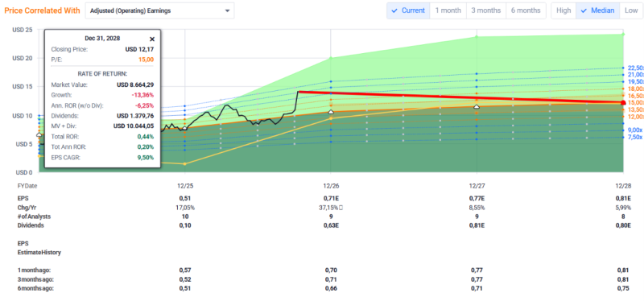Open the Adjusted (Operating) Earnings dropdown
This screenshot has height=301, width=644.
tap(159, 11)
